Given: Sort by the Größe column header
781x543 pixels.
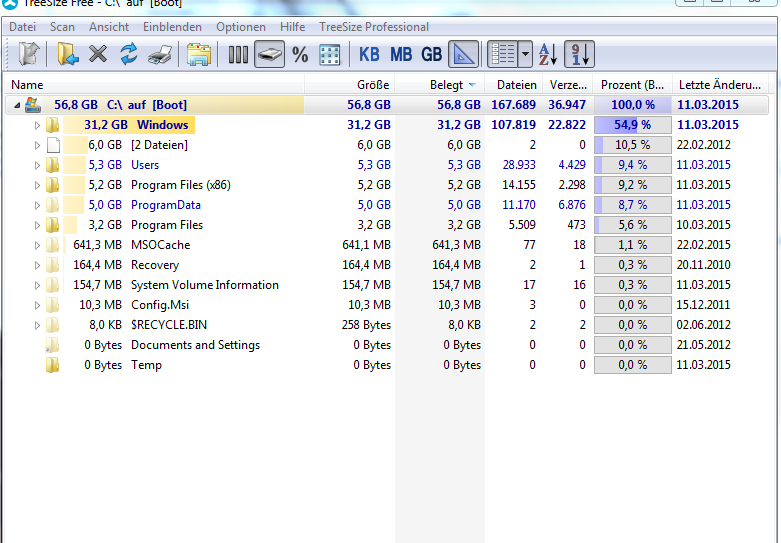Looking at the screenshot, I should (350, 85).
